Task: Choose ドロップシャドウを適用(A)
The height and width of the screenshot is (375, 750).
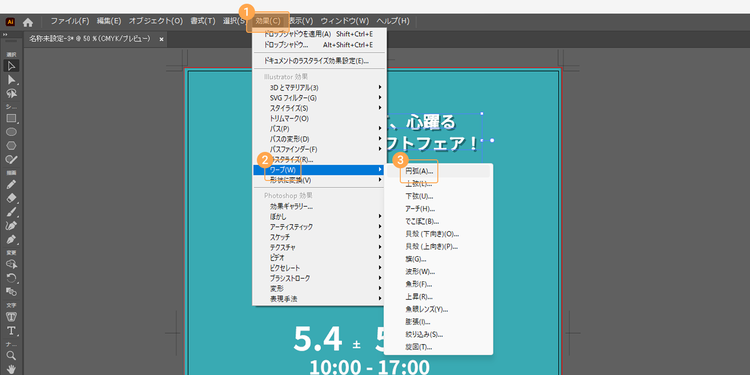Action: (x=319, y=34)
